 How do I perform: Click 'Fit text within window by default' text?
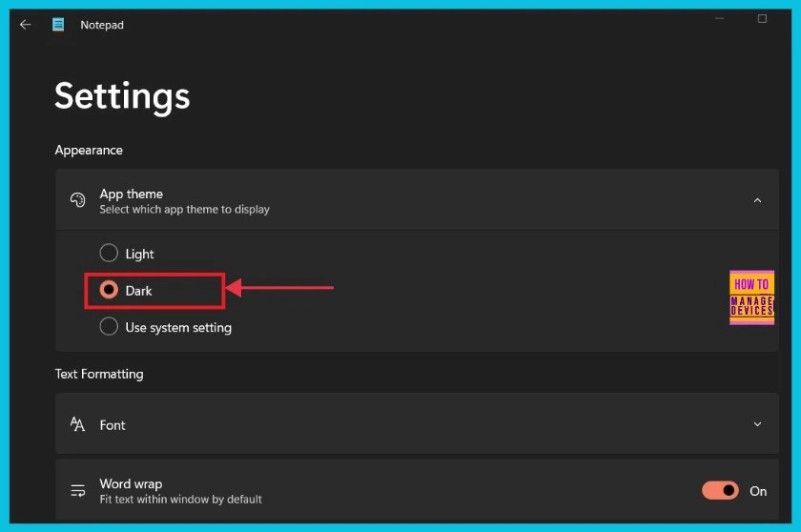pos(180,500)
